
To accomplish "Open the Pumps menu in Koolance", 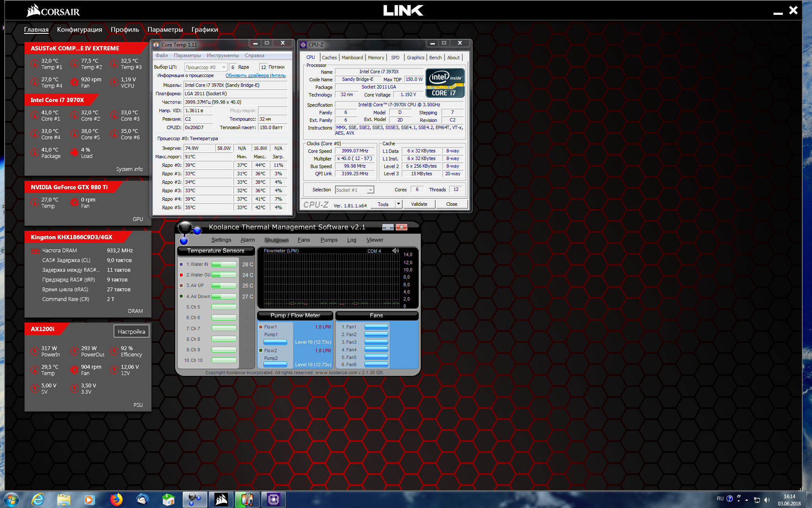I will tap(329, 240).
